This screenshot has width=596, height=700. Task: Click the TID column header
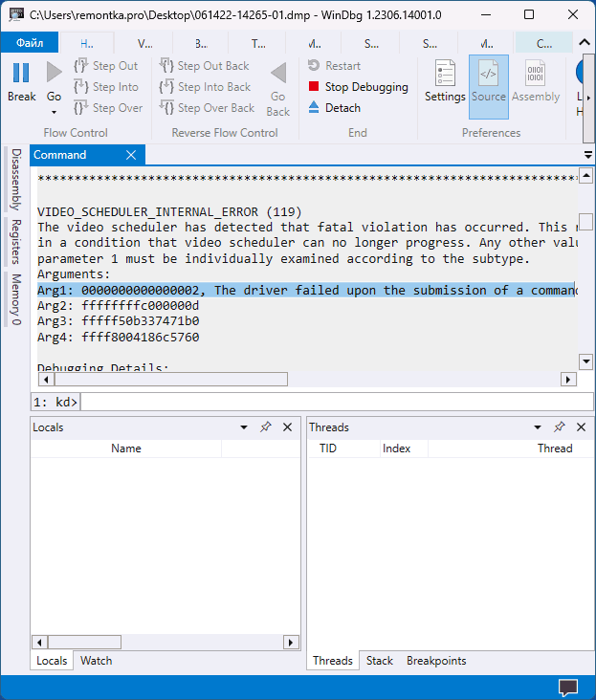(328, 448)
